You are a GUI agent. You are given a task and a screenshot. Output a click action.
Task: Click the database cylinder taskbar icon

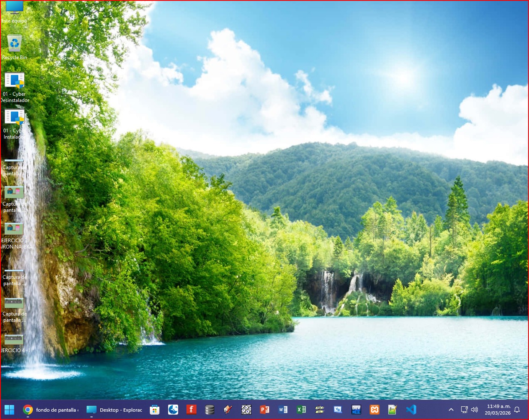click(x=209, y=410)
